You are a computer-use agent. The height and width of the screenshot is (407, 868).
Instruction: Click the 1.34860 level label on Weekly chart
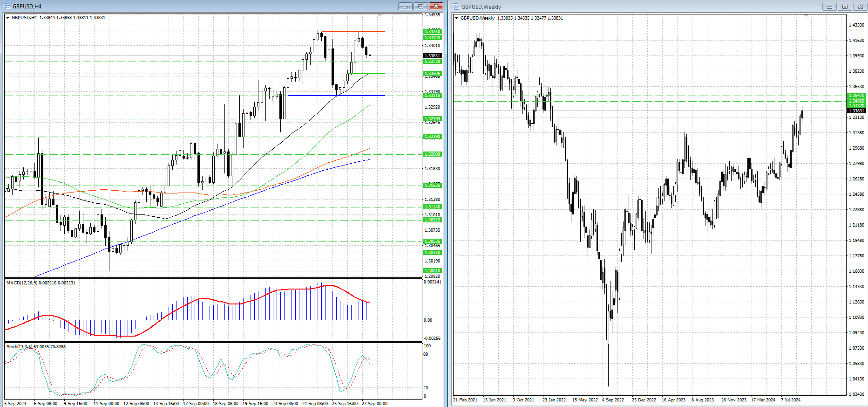click(x=856, y=101)
